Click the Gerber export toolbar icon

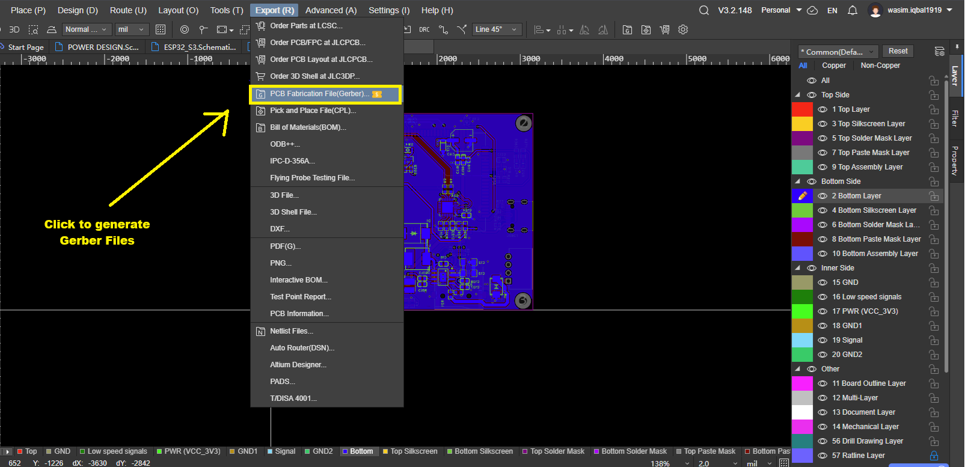click(x=627, y=29)
